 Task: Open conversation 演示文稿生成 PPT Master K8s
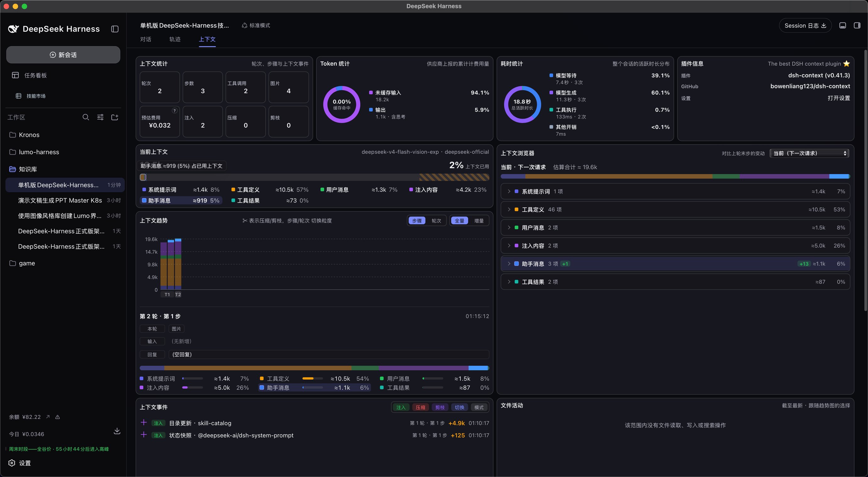coord(65,200)
